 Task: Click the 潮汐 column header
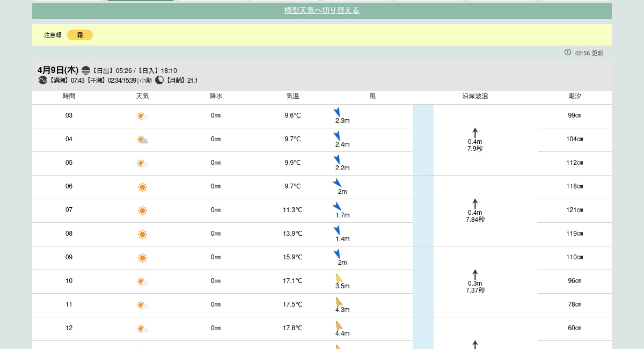pos(575,97)
